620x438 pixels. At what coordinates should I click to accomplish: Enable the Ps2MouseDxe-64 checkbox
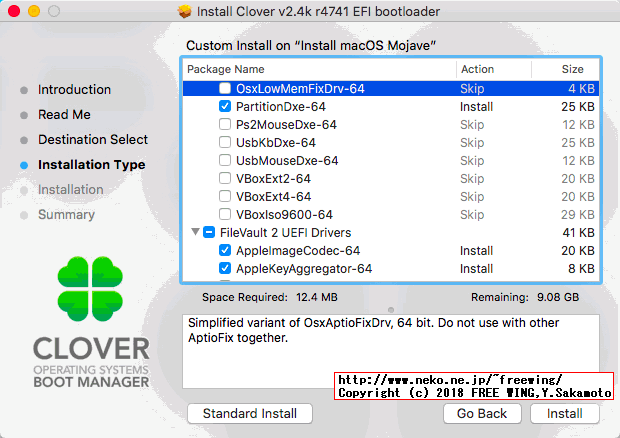coord(225,124)
